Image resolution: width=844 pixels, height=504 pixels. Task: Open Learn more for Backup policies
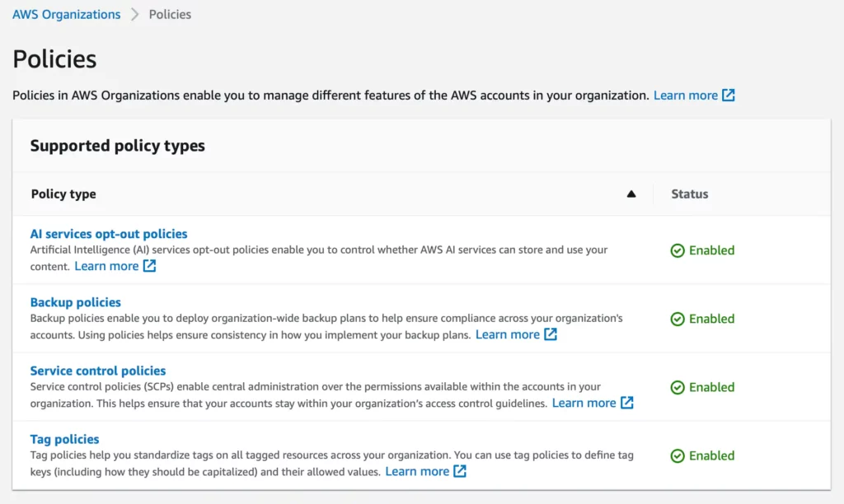[x=508, y=334]
